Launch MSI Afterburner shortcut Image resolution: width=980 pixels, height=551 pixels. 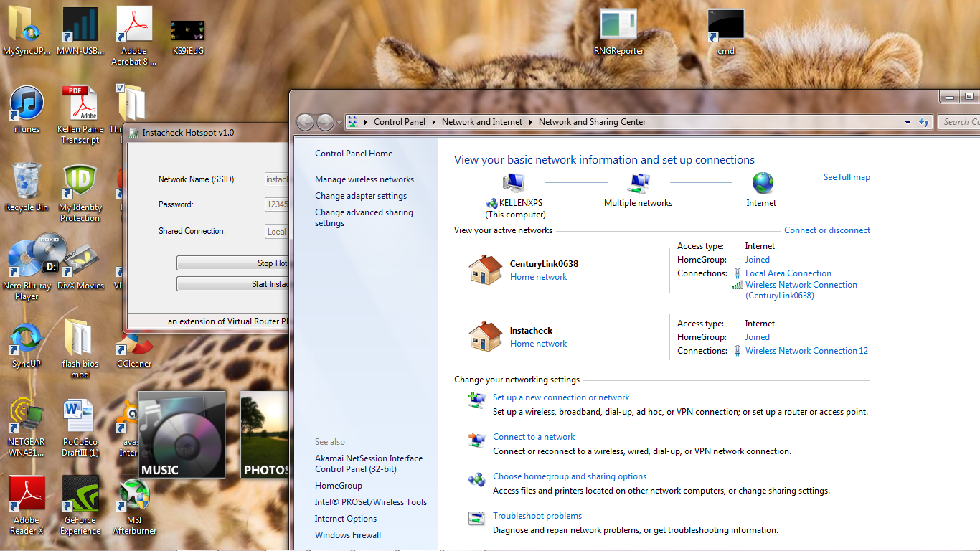point(134,506)
